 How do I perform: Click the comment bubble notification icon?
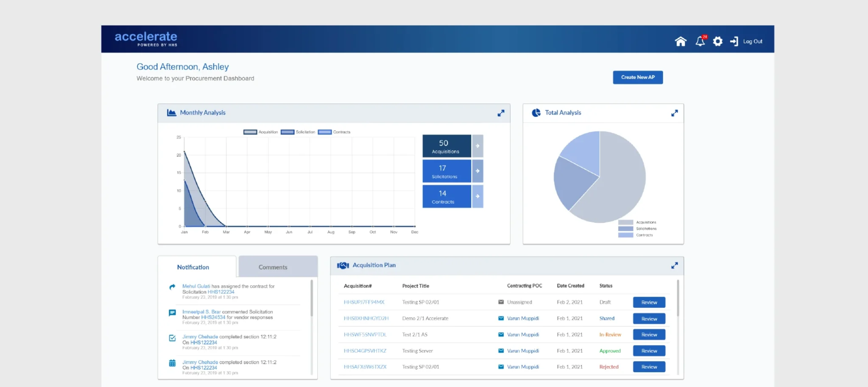click(172, 313)
